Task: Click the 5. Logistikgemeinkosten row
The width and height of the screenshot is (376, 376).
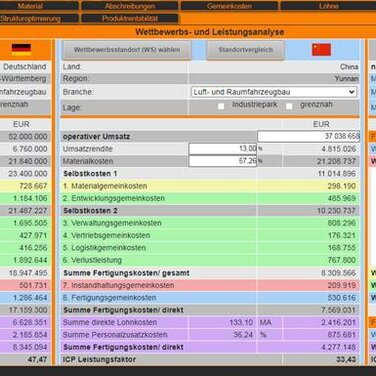Action: [x=210, y=248]
